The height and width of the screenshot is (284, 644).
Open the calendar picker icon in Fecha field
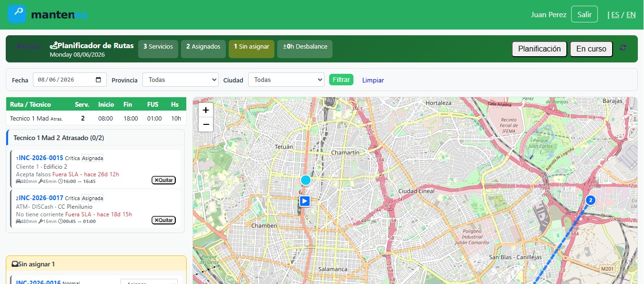click(x=99, y=80)
